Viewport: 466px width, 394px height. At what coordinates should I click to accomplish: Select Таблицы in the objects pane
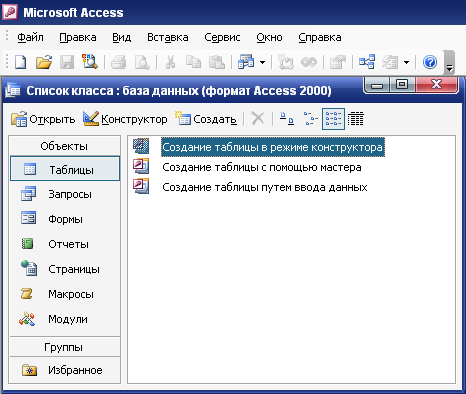tap(65, 169)
